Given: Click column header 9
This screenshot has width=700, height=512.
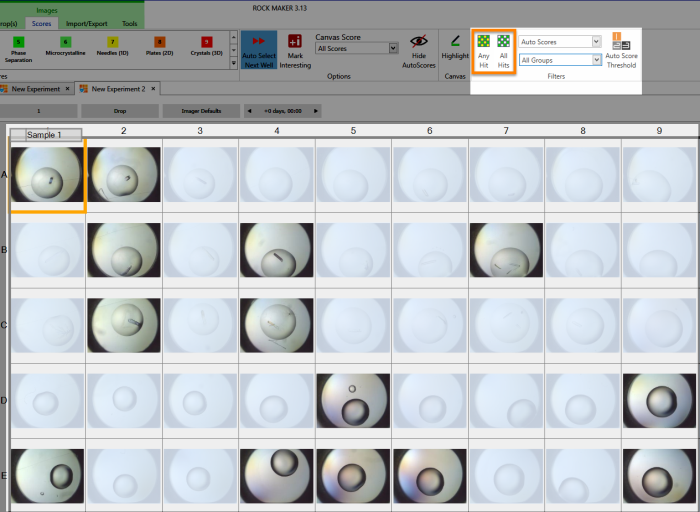Looking at the screenshot, I should pyautogui.click(x=659, y=130).
